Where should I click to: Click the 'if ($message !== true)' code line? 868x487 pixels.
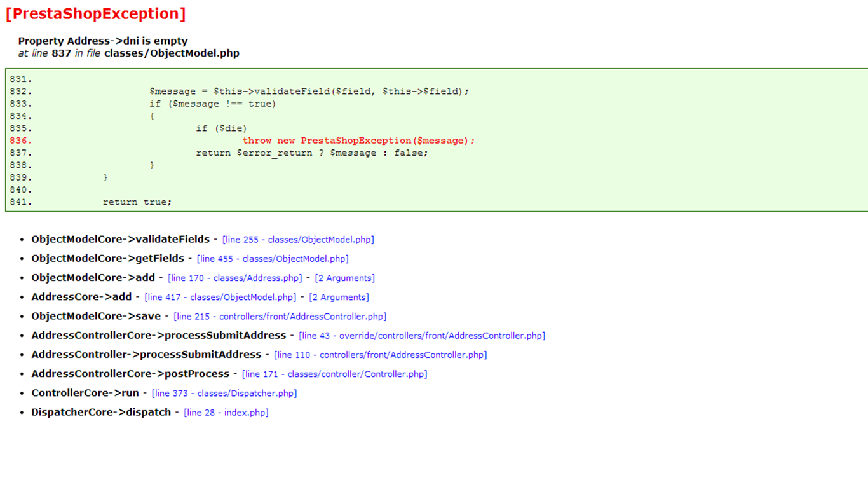pyautogui.click(x=213, y=104)
